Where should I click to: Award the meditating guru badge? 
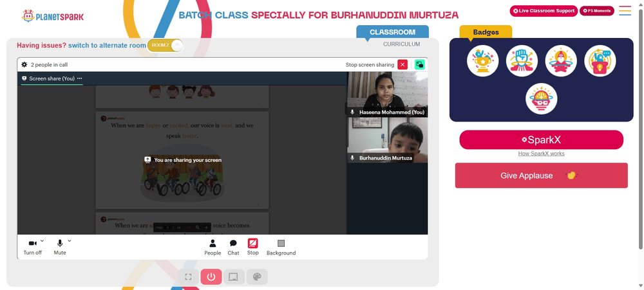click(x=561, y=60)
